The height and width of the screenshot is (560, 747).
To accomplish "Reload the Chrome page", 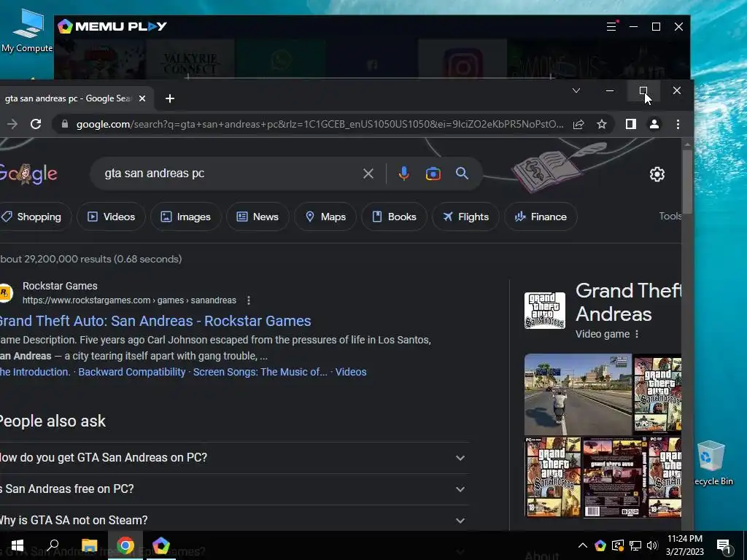I will (x=36, y=124).
